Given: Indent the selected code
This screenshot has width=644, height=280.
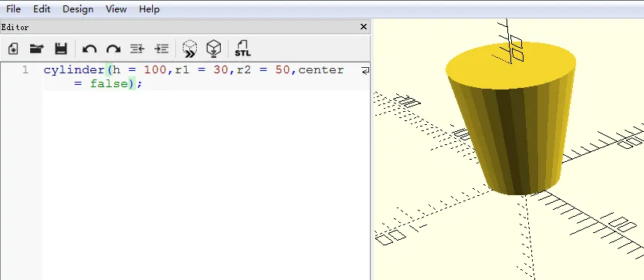Looking at the screenshot, I should click(161, 49).
